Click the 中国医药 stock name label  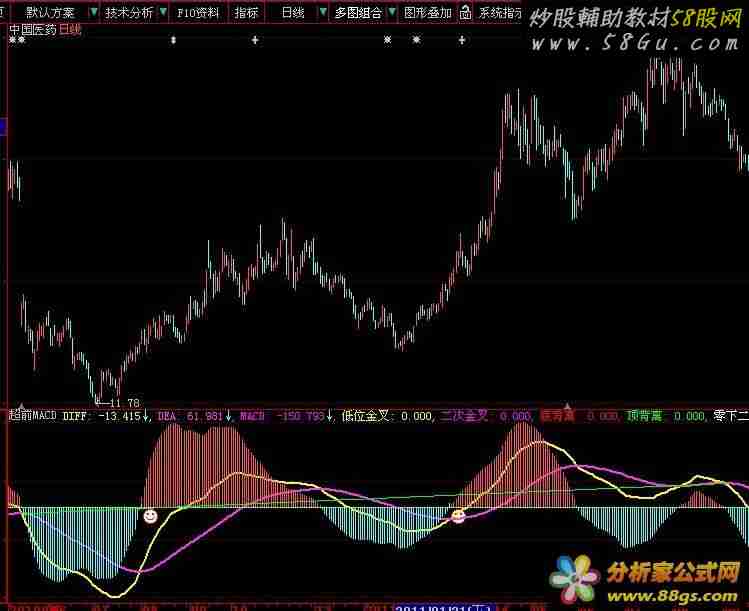coord(32,30)
